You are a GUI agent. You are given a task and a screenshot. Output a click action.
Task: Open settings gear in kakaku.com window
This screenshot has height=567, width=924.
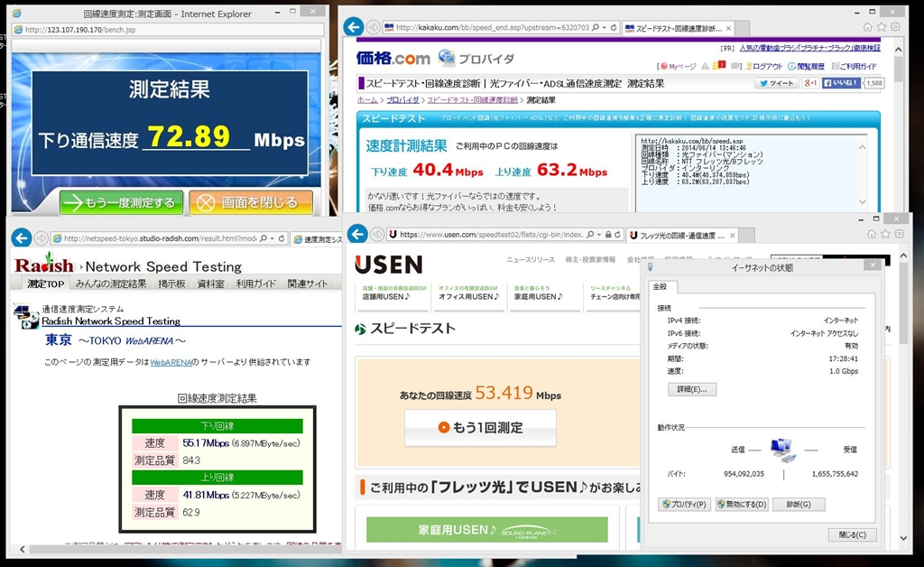[896, 27]
